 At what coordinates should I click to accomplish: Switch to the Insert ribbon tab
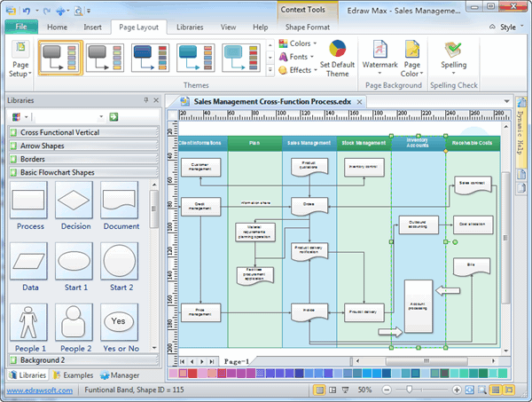(x=92, y=28)
